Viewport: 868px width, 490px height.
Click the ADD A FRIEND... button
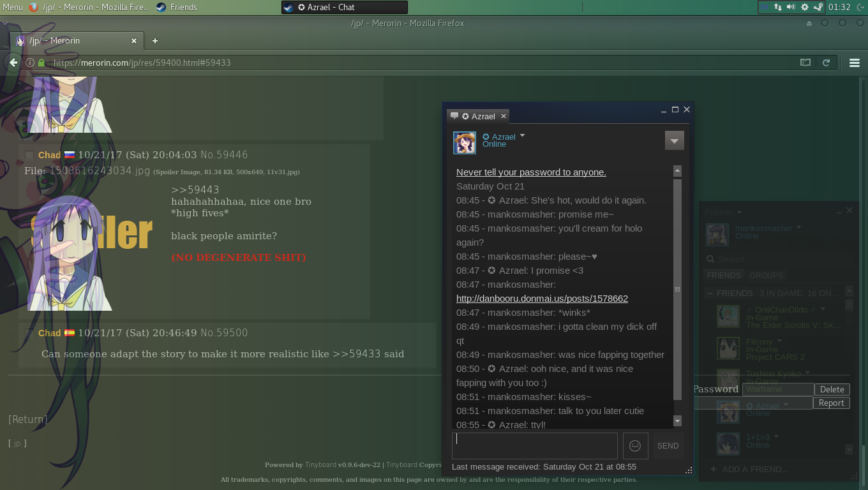pyautogui.click(x=755, y=469)
